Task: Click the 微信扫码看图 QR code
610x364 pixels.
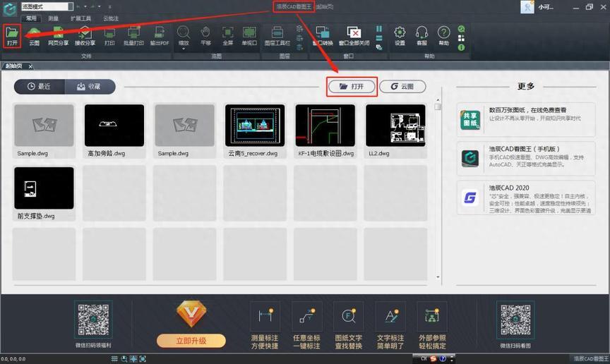Action: click(515, 320)
